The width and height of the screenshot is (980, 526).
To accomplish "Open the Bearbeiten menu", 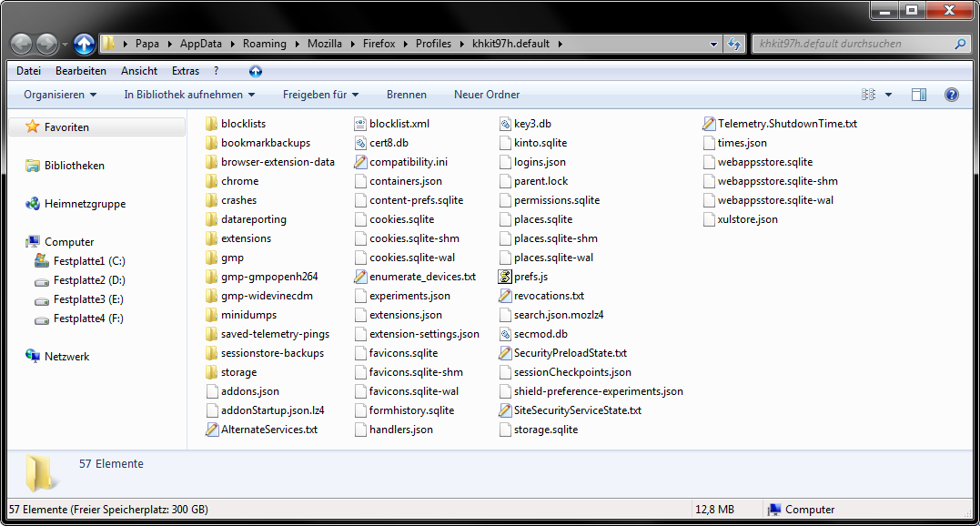I will click(81, 71).
